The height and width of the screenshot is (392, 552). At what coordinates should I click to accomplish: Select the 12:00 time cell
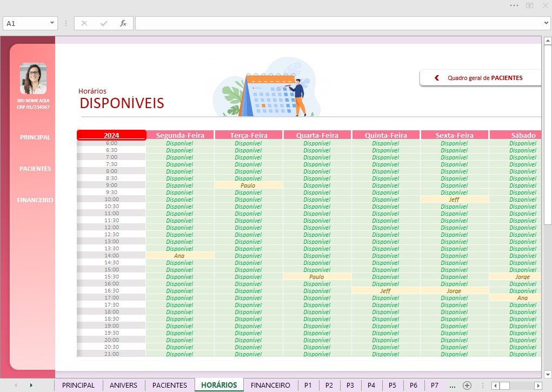pyautogui.click(x=111, y=228)
